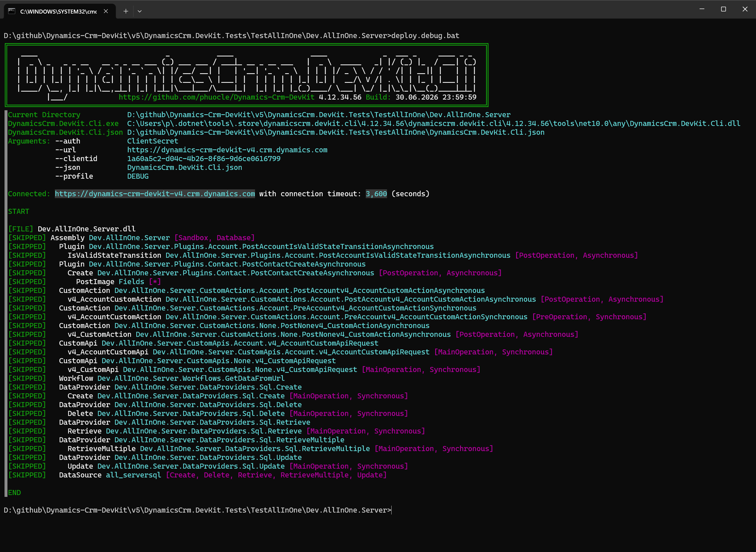
Task: Click the v4_AccountCustomApi step name
Action: pyautogui.click(x=108, y=352)
